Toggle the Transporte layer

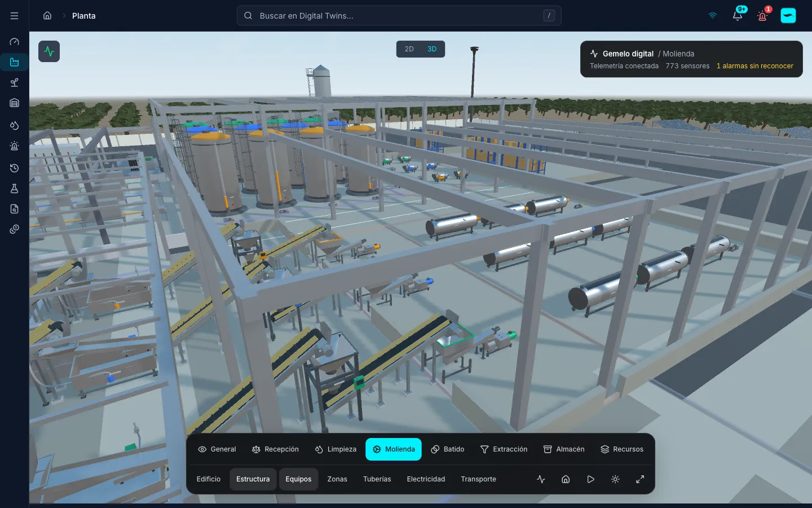coord(478,479)
